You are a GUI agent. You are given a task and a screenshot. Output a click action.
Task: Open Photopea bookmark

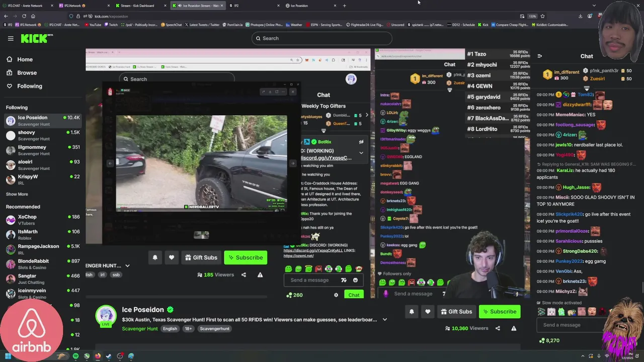point(264,25)
